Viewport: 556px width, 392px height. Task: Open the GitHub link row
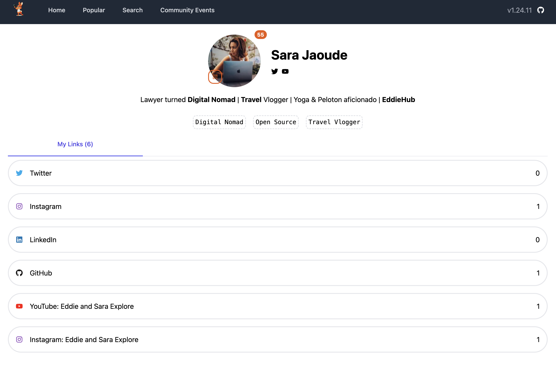(278, 273)
